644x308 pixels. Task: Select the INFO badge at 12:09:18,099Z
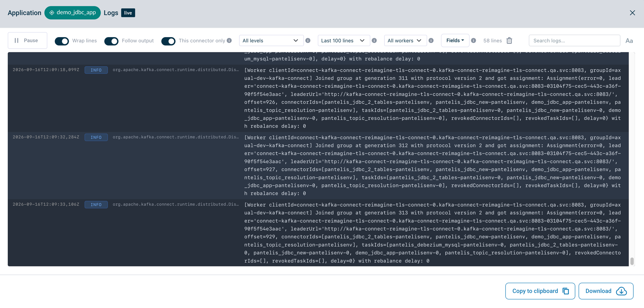tap(96, 70)
